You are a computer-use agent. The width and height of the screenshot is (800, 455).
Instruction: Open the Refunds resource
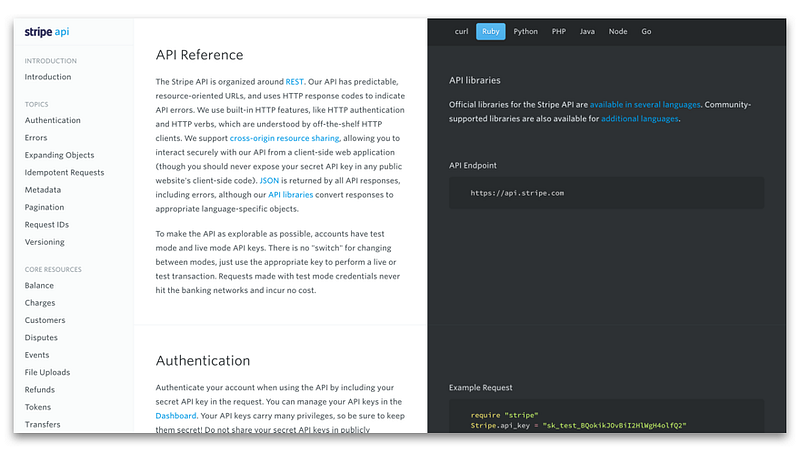point(40,389)
